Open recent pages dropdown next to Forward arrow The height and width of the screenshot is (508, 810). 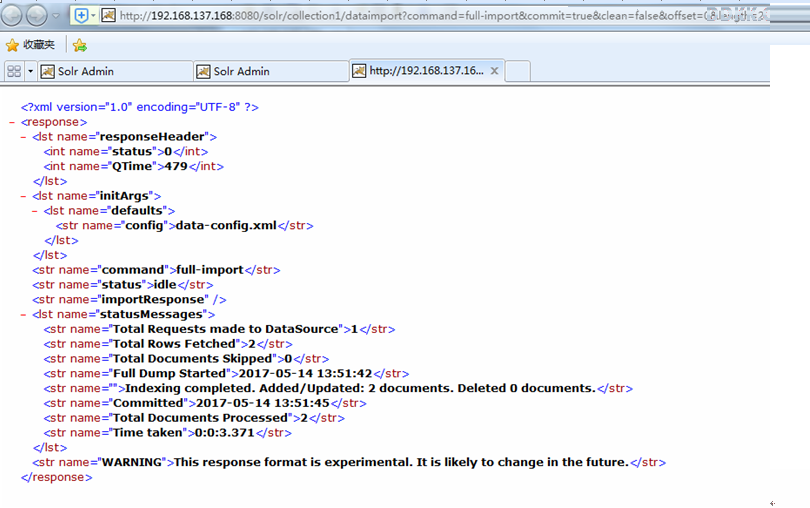pyautogui.click(x=56, y=16)
